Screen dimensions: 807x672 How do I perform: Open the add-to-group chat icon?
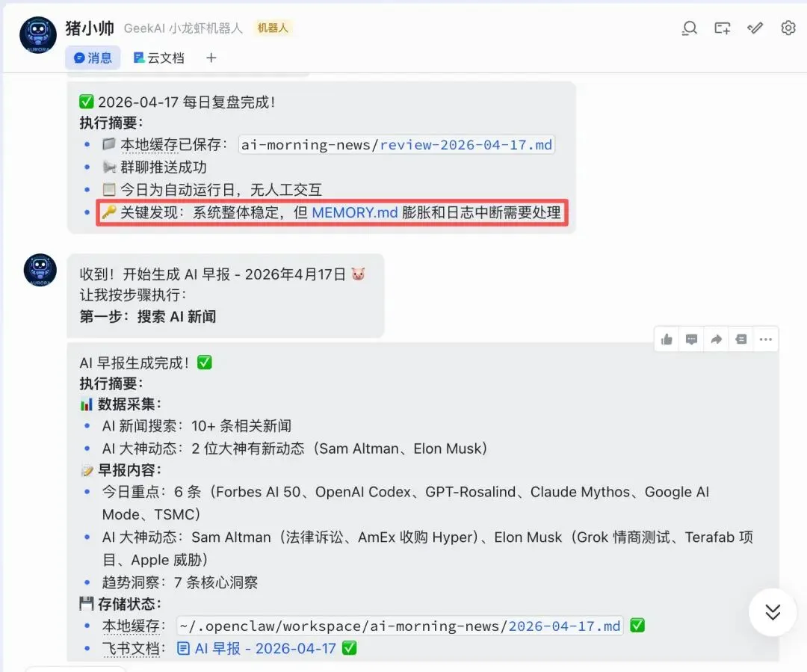click(x=722, y=28)
